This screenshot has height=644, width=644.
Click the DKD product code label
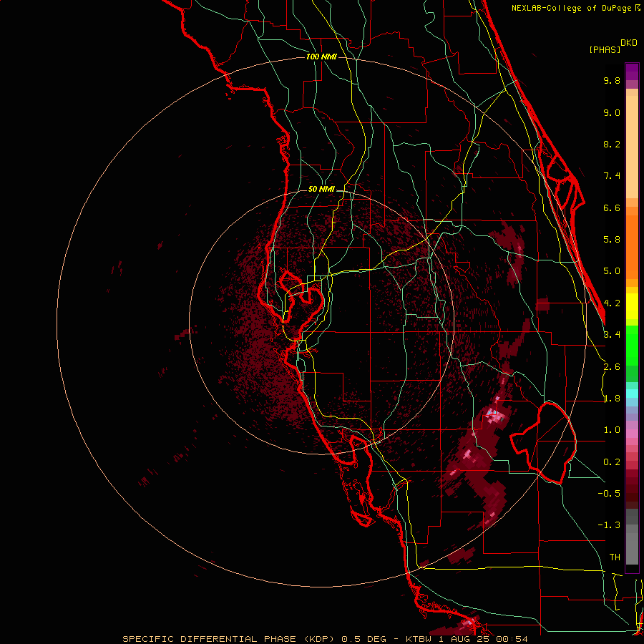pos(629,43)
